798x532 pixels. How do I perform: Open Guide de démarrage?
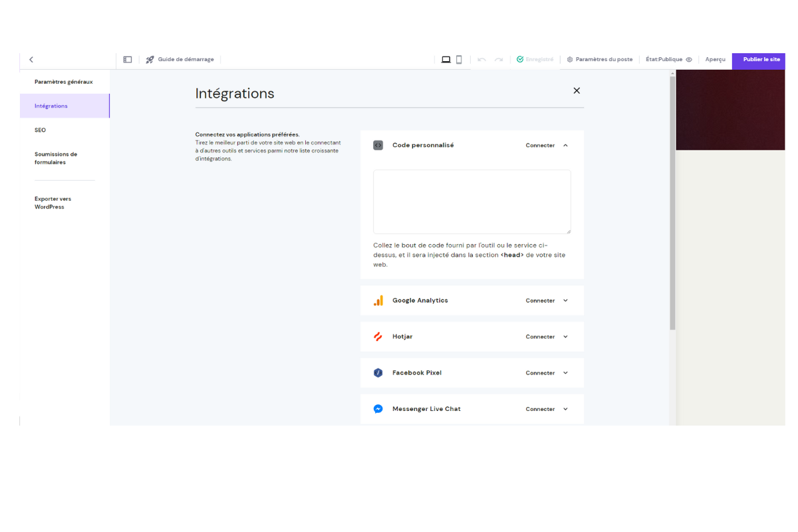186,60
